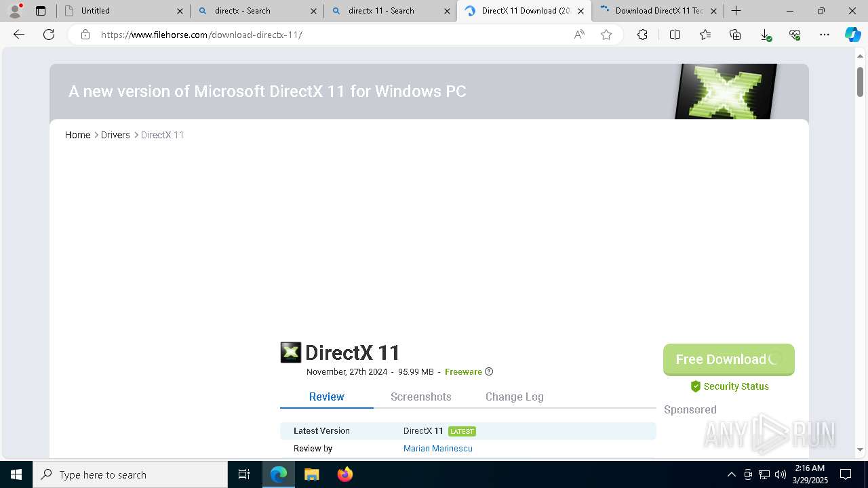Launch Firefox from the taskbar
Screen dimensions: 868x488
click(344, 474)
